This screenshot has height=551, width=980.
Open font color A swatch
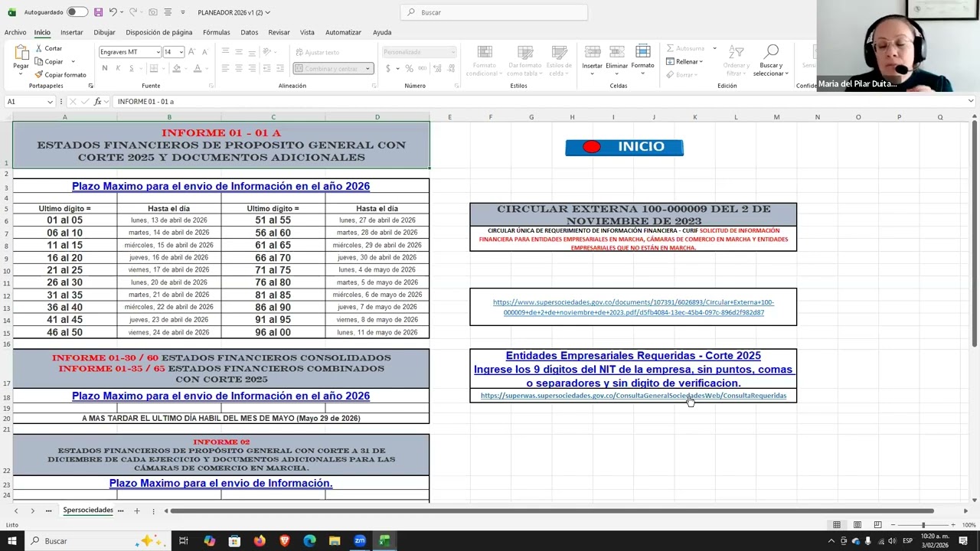coord(197,68)
